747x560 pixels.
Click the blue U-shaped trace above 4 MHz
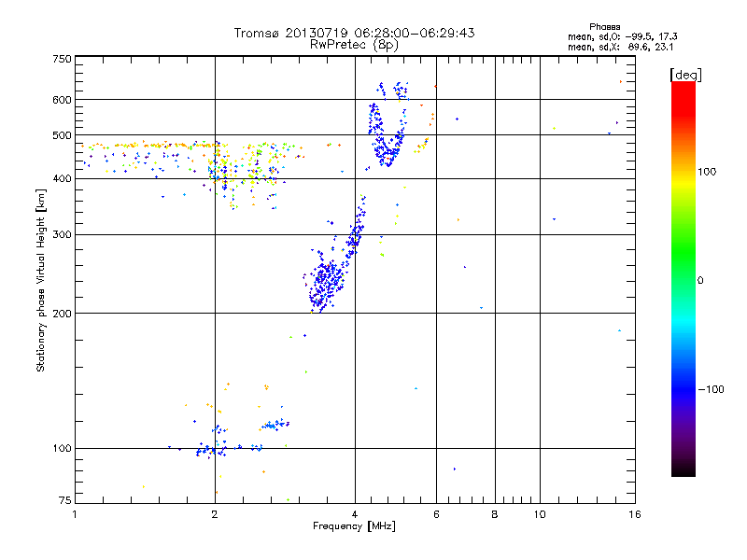pyautogui.click(x=388, y=125)
